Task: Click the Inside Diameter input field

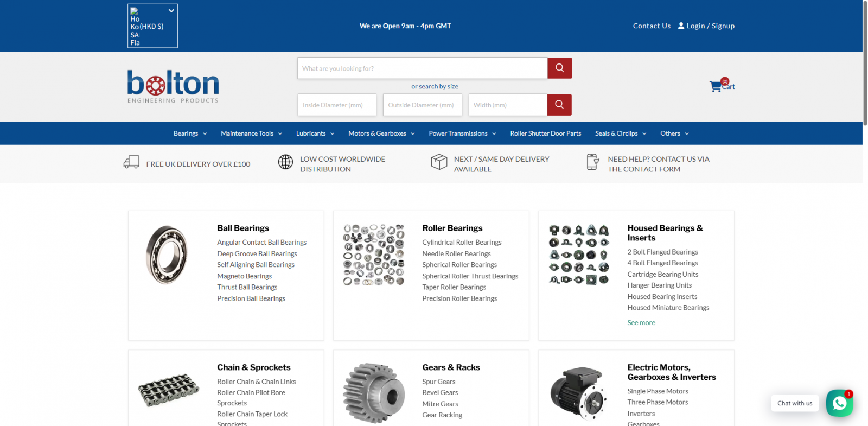Action: tap(337, 105)
